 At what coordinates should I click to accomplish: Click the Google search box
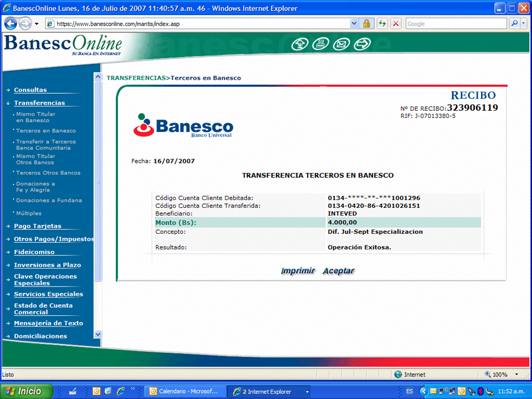click(x=456, y=24)
